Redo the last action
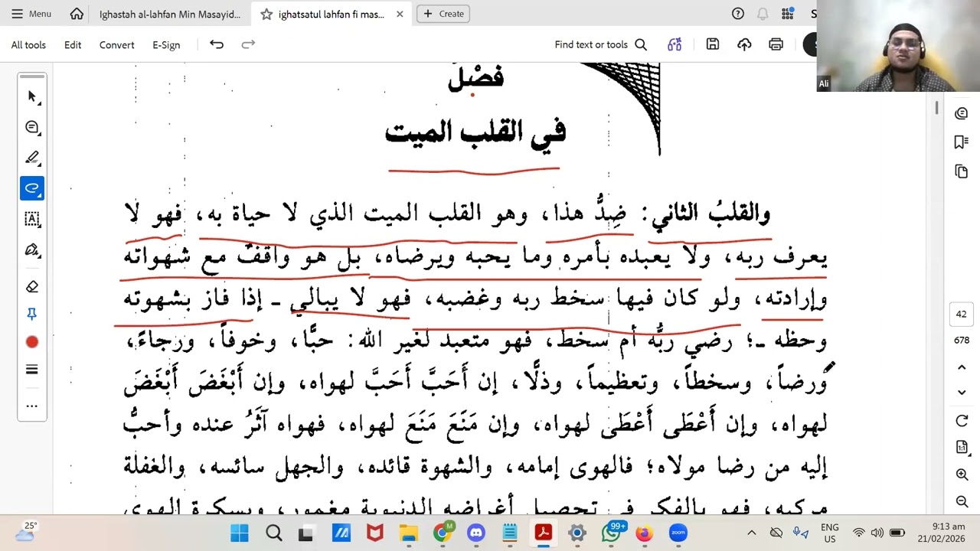Viewport: 980px width, 551px height. pos(248,44)
